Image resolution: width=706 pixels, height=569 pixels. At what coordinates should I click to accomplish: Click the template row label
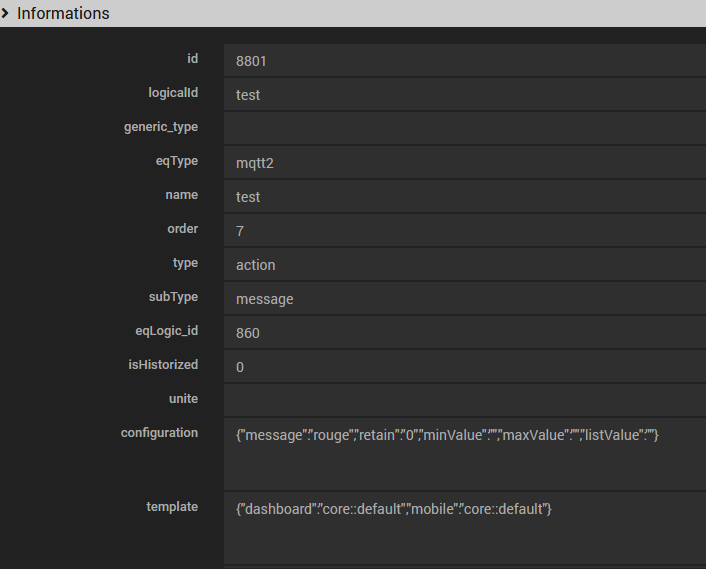point(172,507)
